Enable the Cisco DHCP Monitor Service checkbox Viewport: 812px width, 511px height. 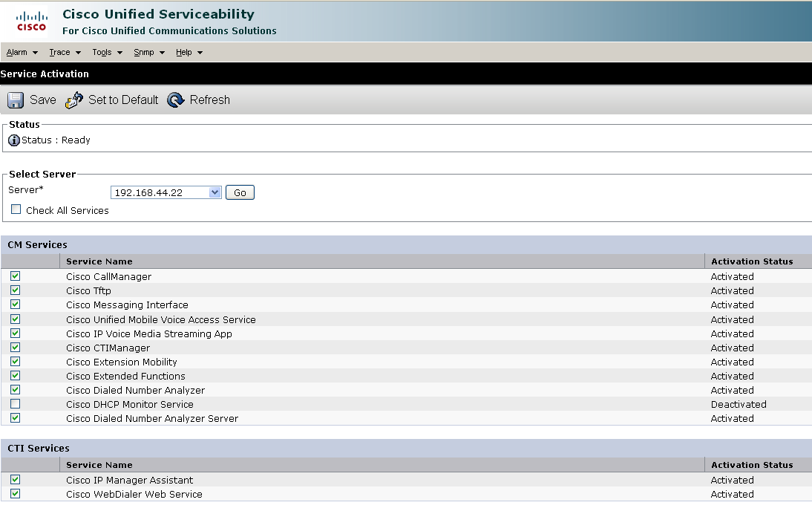(16, 404)
